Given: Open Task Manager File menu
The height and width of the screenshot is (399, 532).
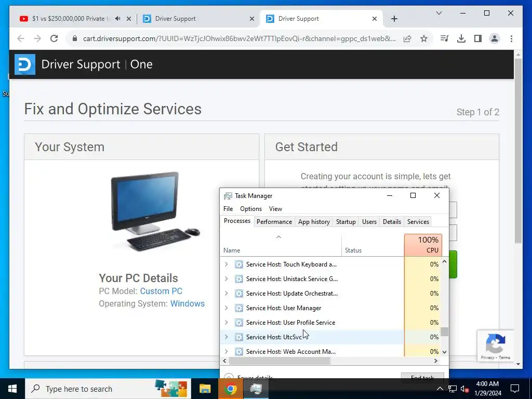Looking at the screenshot, I should (228, 209).
